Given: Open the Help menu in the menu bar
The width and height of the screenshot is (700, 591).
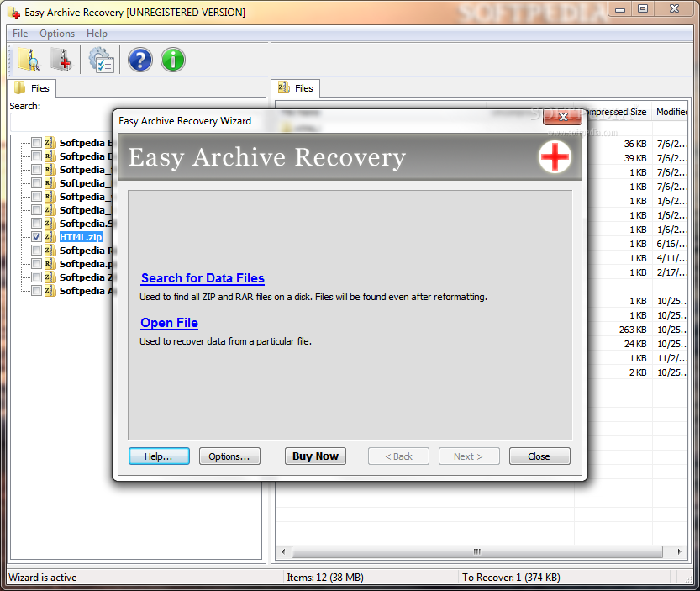Looking at the screenshot, I should tap(97, 34).
